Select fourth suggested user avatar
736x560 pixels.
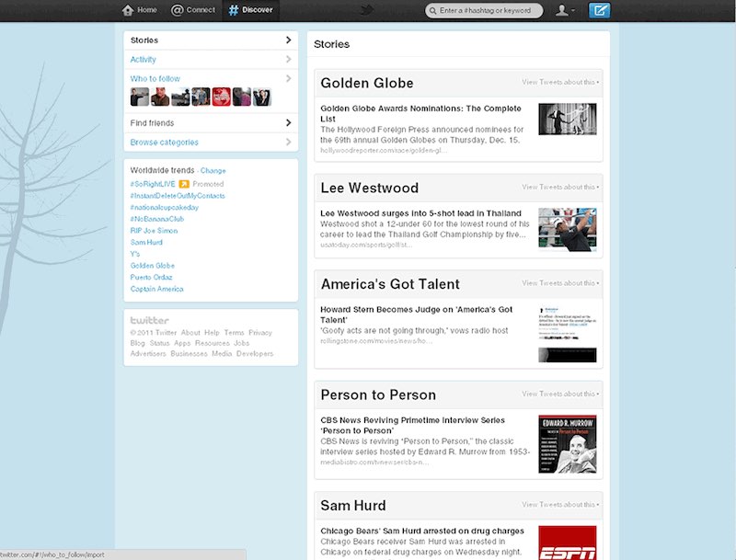coord(201,97)
